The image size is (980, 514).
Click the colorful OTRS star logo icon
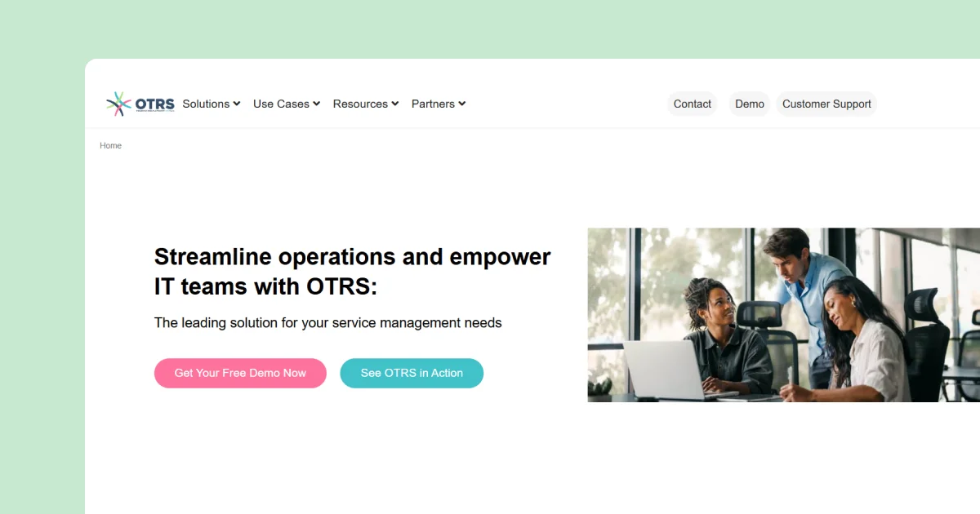[x=118, y=103]
